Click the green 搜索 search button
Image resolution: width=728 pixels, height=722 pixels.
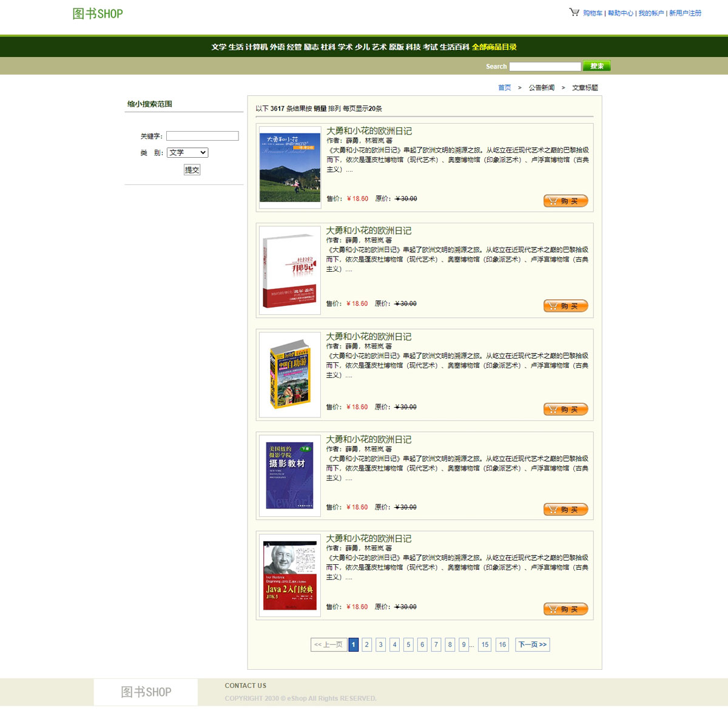596,66
